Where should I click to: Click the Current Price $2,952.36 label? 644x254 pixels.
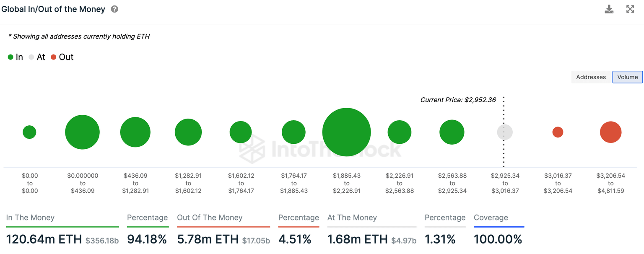[x=458, y=100]
